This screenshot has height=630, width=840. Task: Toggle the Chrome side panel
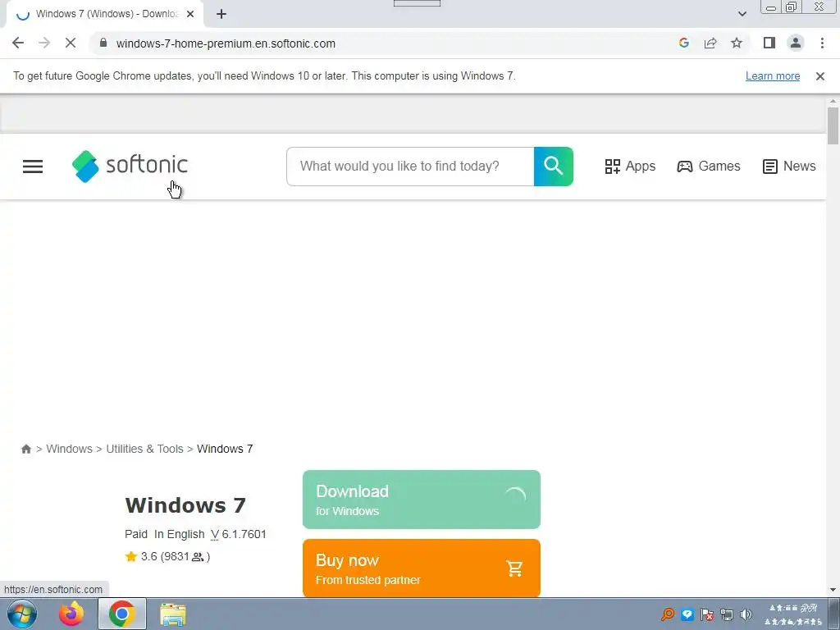769,43
